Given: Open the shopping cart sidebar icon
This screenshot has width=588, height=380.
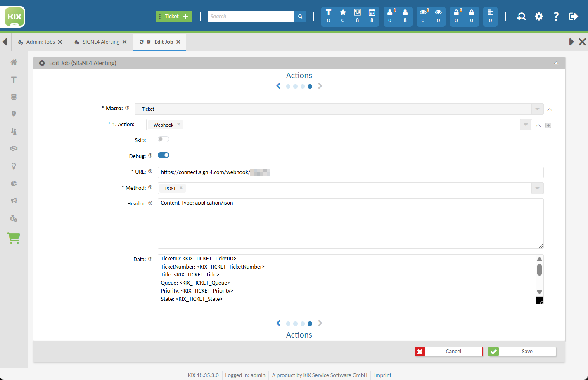Looking at the screenshot, I should (x=14, y=238).
